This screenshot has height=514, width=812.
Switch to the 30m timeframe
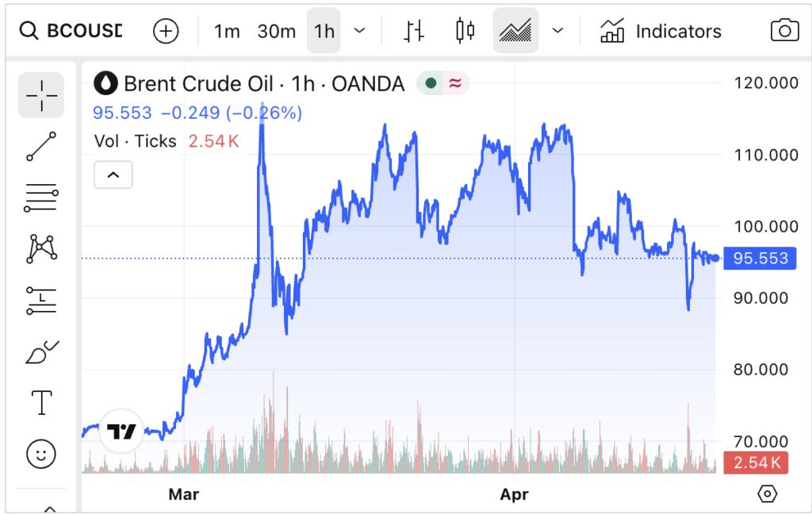click(x=277, y=31)
